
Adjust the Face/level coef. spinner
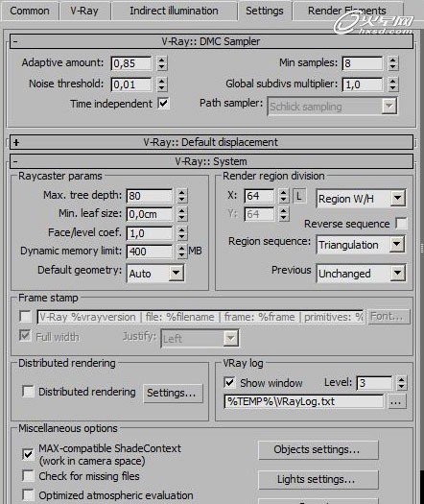pyautogui.click(x=182, y=233)
